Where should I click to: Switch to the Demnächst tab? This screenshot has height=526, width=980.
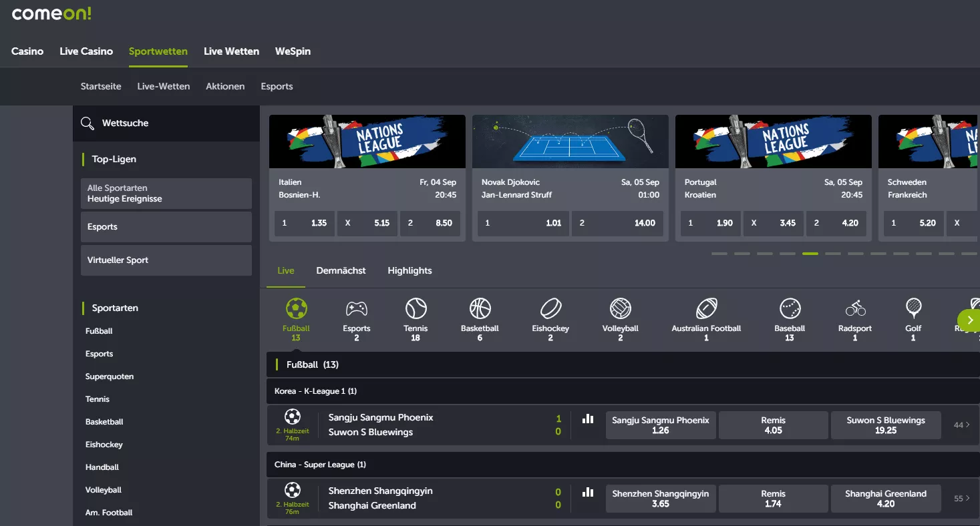(341, 270)
